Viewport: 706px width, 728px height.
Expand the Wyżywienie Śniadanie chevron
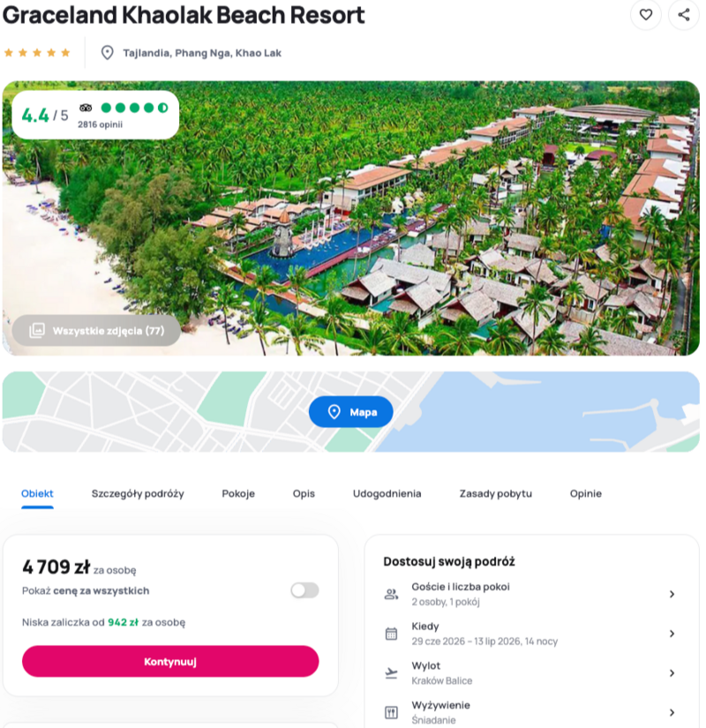(672, 712)
